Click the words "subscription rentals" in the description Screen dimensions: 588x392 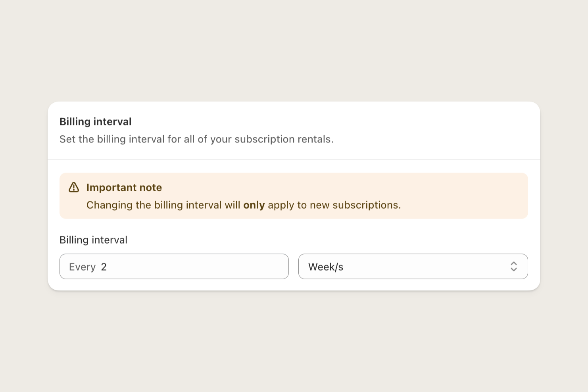pyautogui.click(x=283, y=139)
